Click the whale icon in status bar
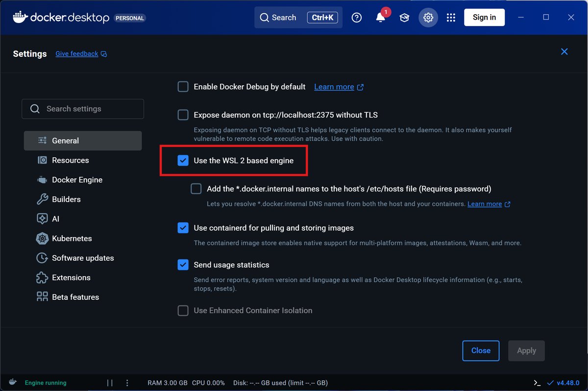This screenshot has width=588, height=391. (13, 383)
